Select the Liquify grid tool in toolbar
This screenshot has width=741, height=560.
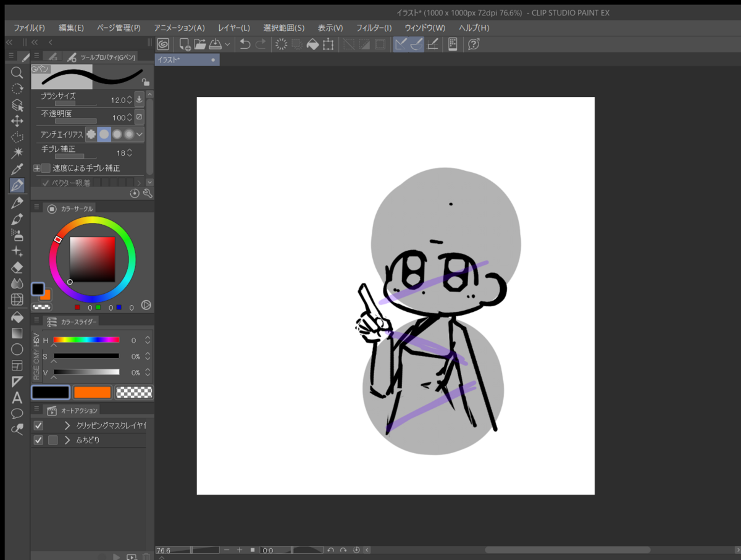(x=17, y=299)
